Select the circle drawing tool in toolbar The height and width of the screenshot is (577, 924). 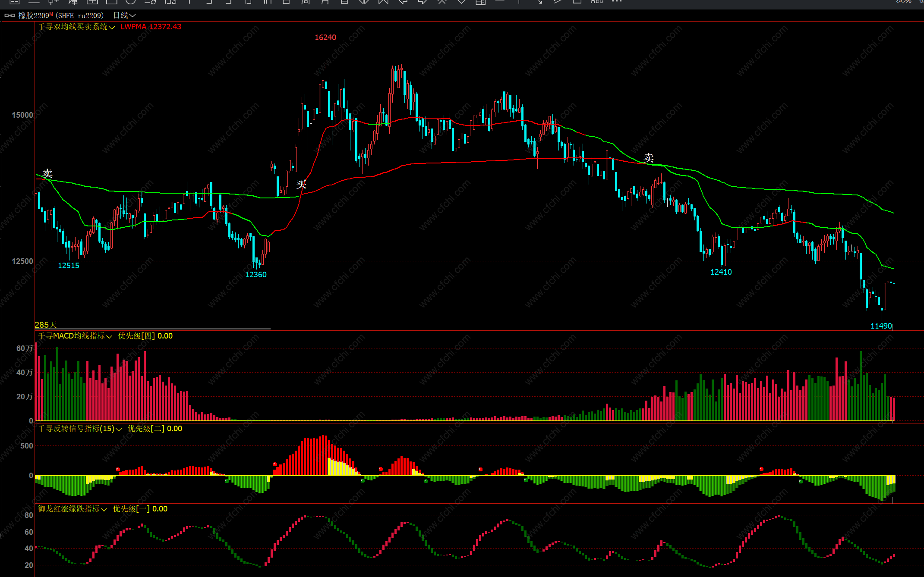(x=130, y=2)
